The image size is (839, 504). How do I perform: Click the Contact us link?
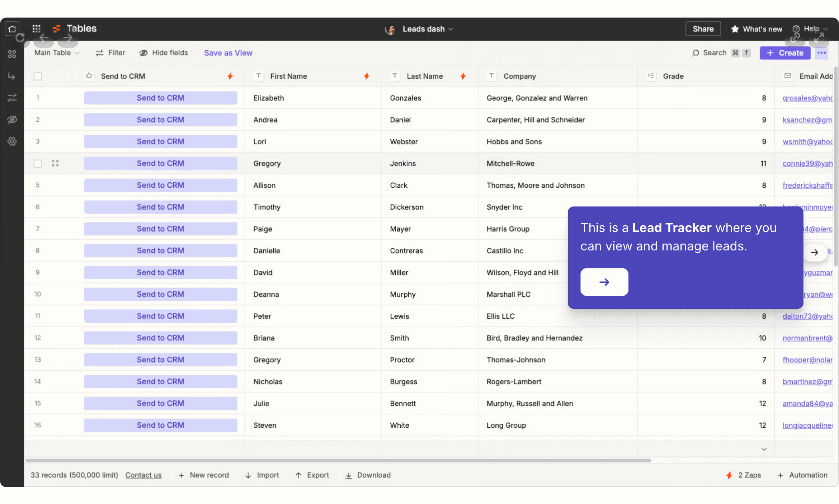click(x=143, y=475)
